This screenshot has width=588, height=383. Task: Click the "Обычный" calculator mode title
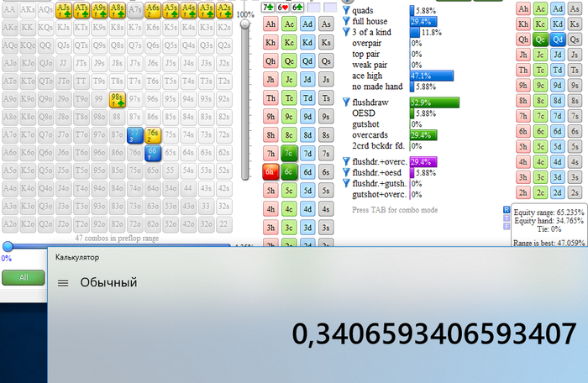tap(108, 282)
